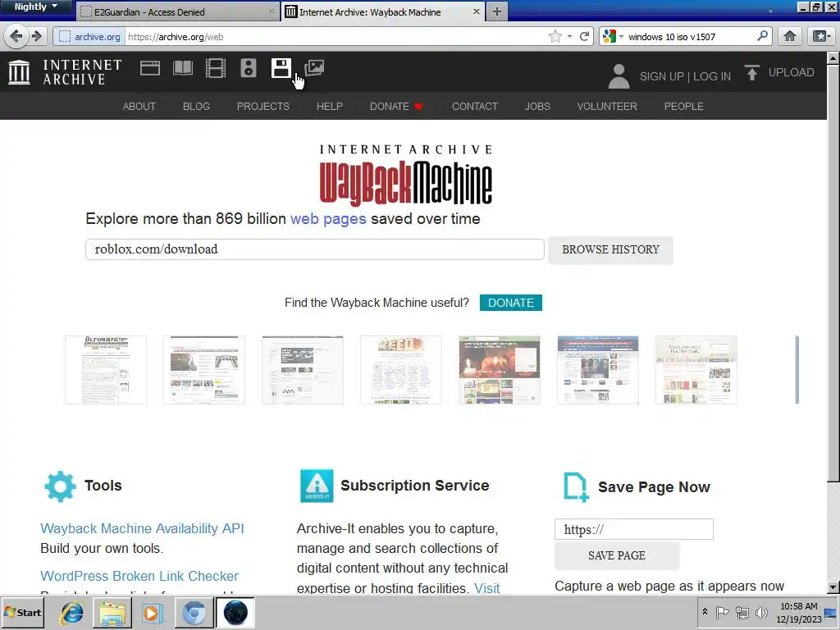Open WordPress Broken Link Checker link
This screenshot has height=630, width=840.
click(x=139, y=576)
